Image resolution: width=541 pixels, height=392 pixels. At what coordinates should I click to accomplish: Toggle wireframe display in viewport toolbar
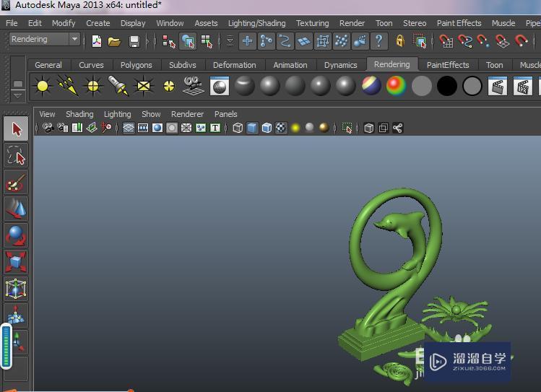pyautogui.click(x=238, y=129)
